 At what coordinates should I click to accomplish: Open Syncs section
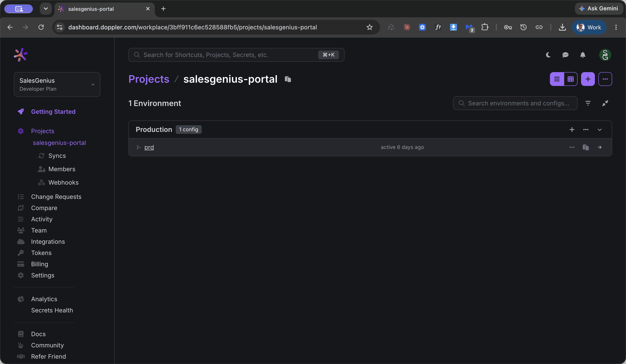tap(57, 156)
